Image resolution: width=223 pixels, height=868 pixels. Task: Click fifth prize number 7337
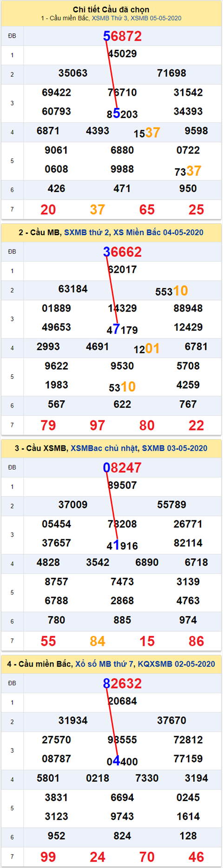188,171
